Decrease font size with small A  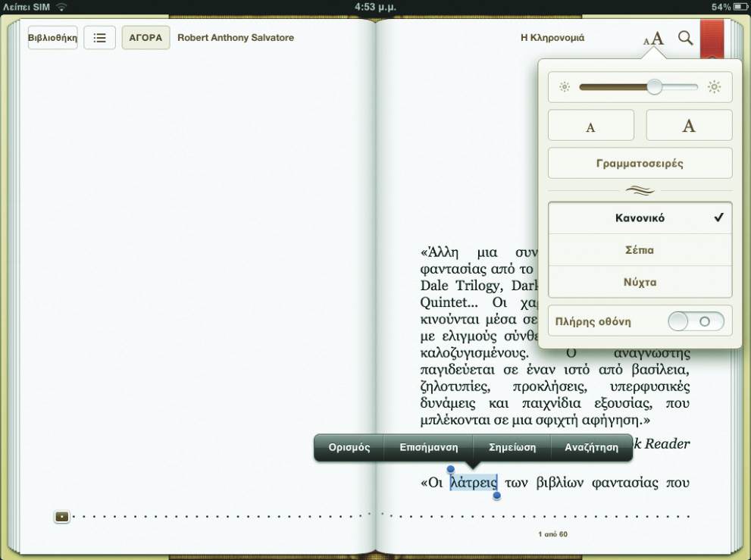(590, 126)
